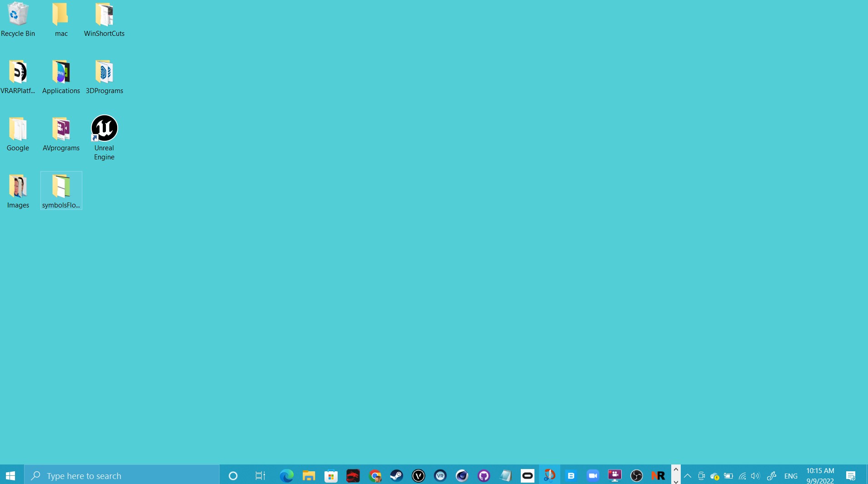Screen dimensions: 868x484
Task: Select the Google folder icon
Action: coord(18,134)
